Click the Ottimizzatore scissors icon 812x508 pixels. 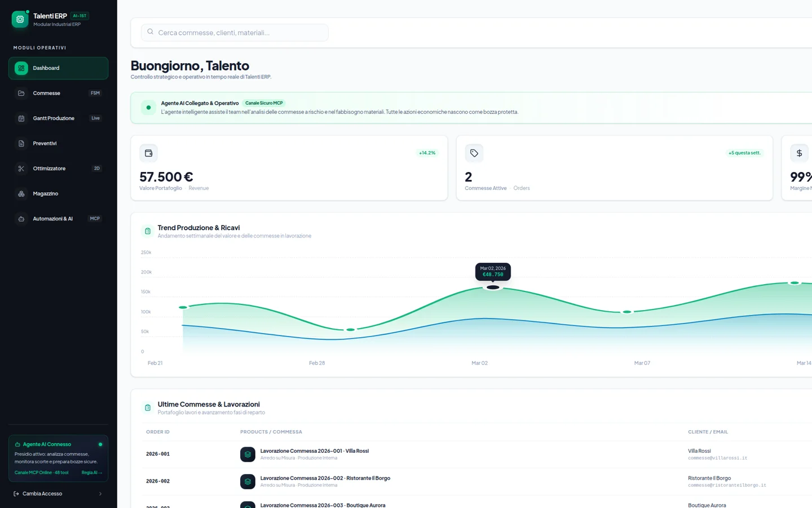click(21, 169)
